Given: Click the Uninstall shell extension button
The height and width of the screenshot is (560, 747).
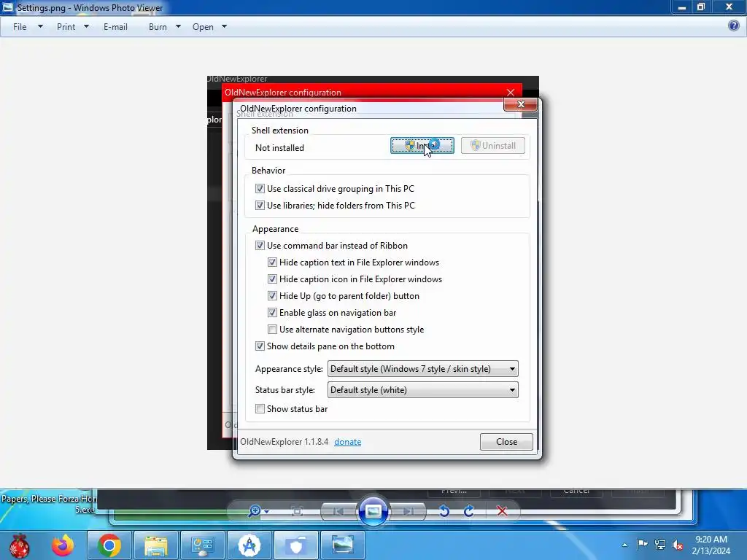Looking at the screenshot, I should [x=493, y=146].
